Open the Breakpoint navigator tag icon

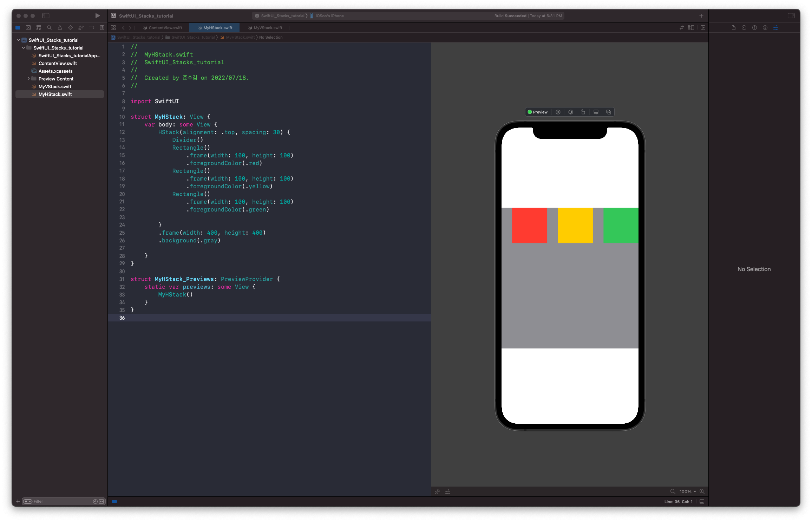pos(91,27)
